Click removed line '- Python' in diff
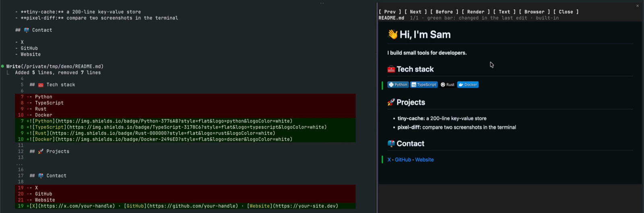The height and width of the screenshot is (213, 644). pos(185,97)
